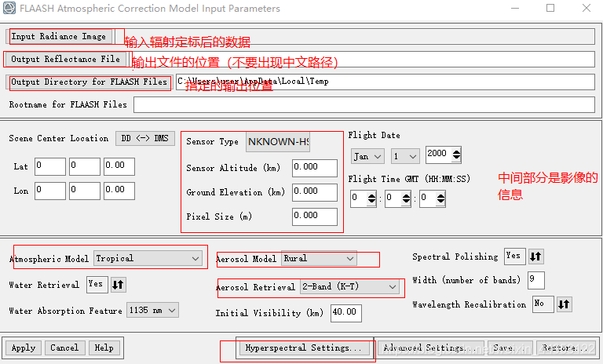The width and height of the screenshot is (603, 364).
Task: Open Output Directory for FLAASH Files chooser
Action: tap(89, 82)
